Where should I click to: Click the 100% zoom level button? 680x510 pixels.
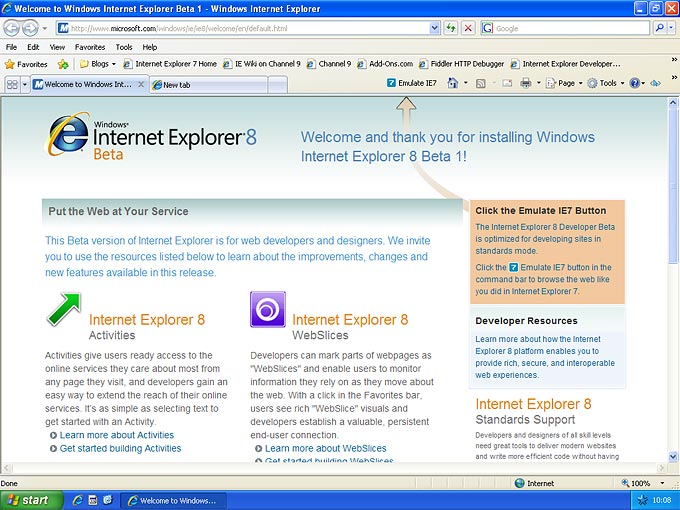click(636, 483)
